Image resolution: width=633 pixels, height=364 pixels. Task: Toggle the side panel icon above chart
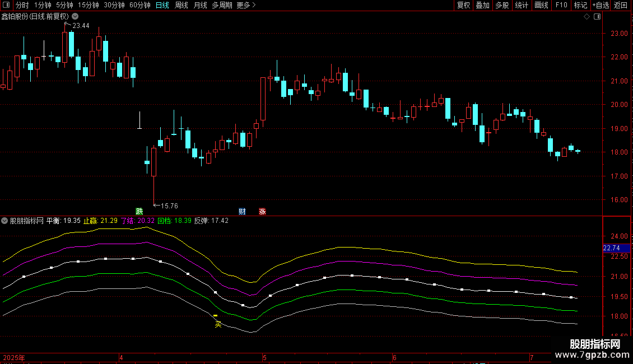[x=597, y=17]
